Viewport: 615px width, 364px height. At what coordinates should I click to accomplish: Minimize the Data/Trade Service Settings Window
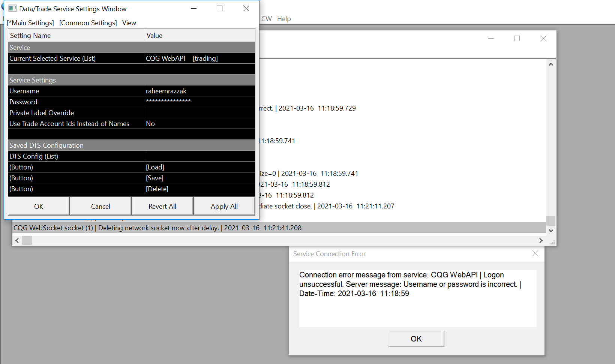[194, 9]
